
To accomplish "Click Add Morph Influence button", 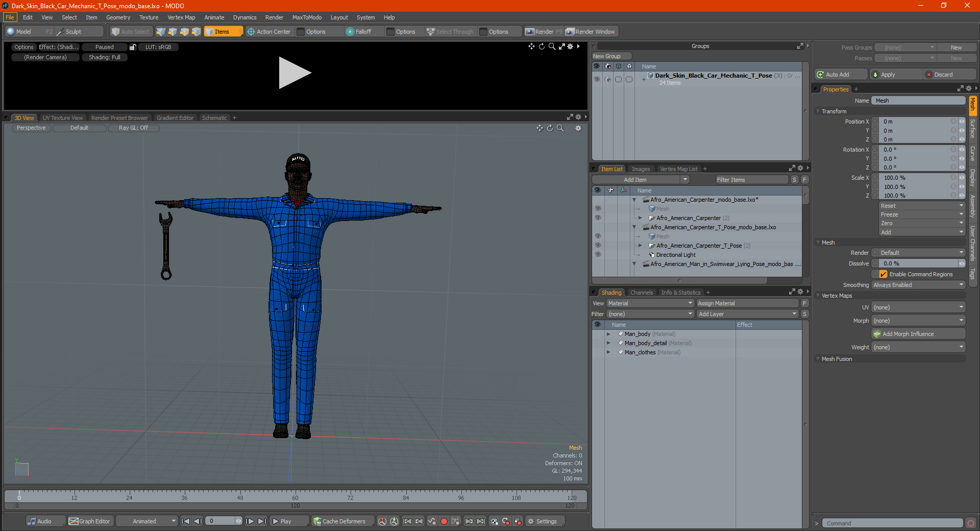I will pyautogui.click(x=918, y=334).
